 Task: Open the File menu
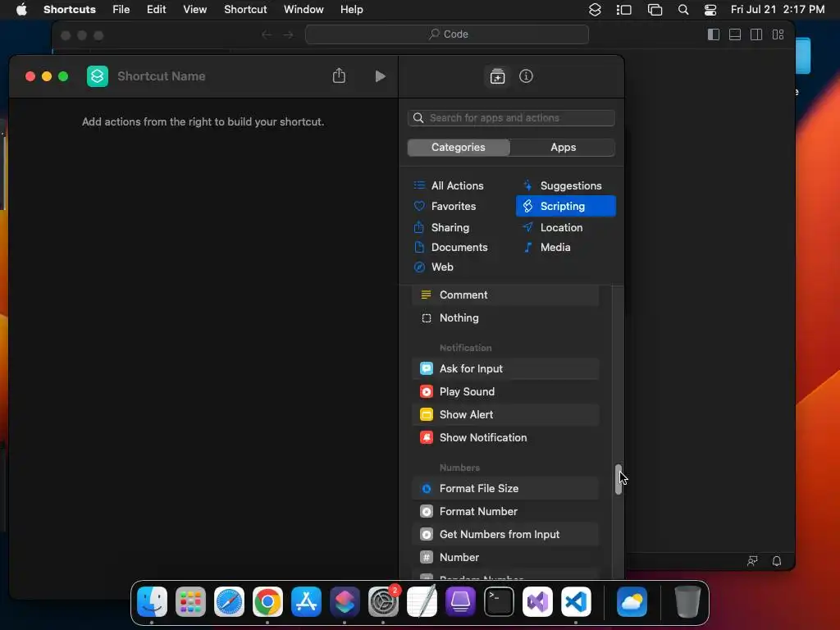pyautogui.click(x=121, y=10)
